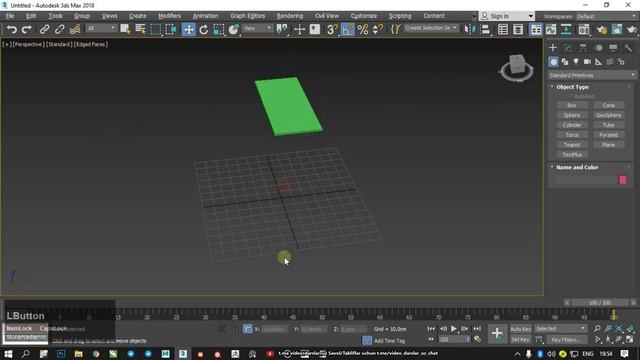Click the Plane object type button
Image resolution: width=640 pixels, height=360 pixels.
coord(608,145)
